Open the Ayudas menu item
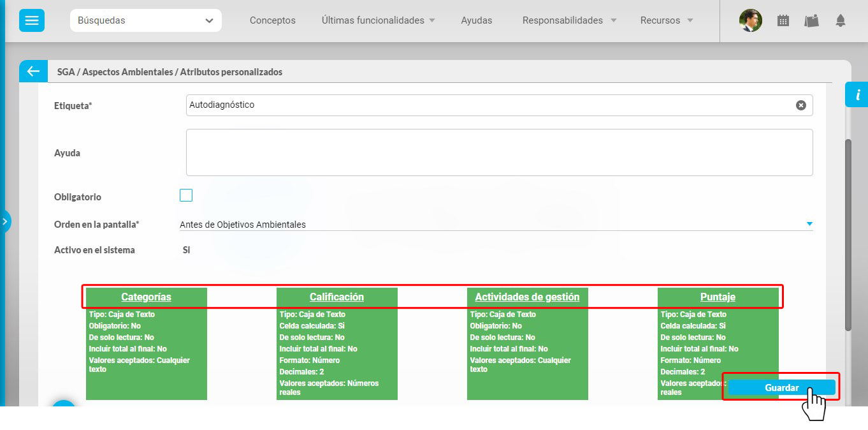Viewport: 868px width, 430px height. 477,20
